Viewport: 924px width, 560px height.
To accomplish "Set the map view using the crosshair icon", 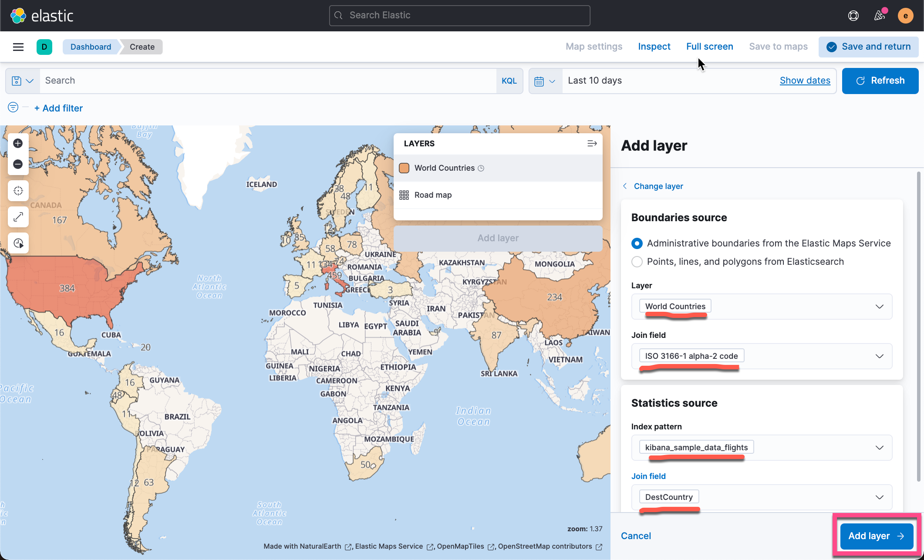I will pyautogui.click(x=18, y=190).
